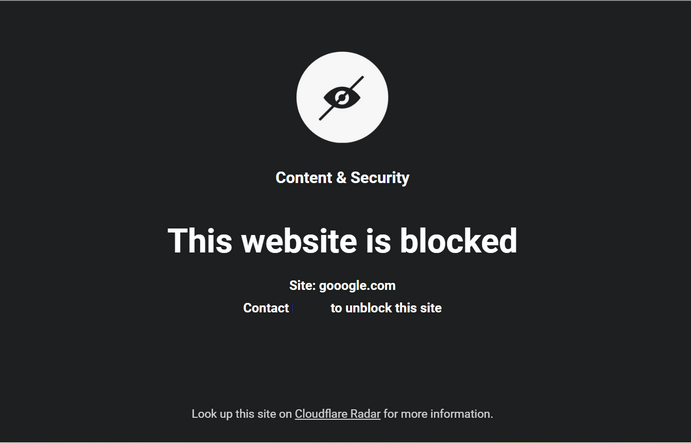The image size is (691, 443).
Task: Click the word 'This' in the heading
Action: tap(200, 241)
